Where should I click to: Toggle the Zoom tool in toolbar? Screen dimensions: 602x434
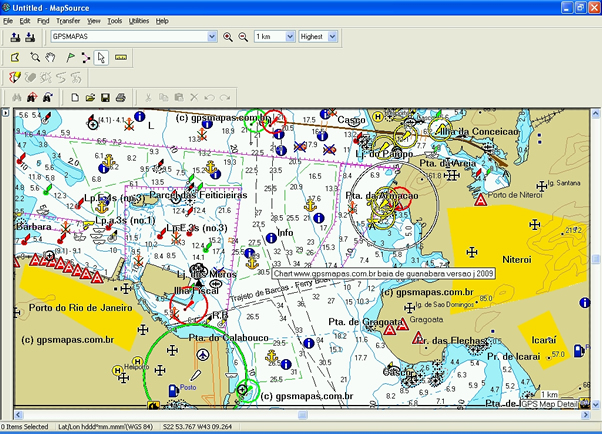click(x=35, y=57)
